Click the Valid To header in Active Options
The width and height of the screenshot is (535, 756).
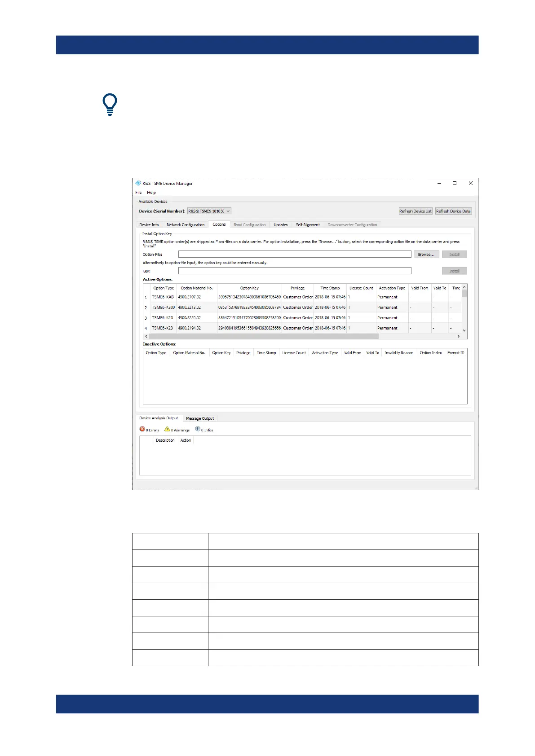coord(440,288)
